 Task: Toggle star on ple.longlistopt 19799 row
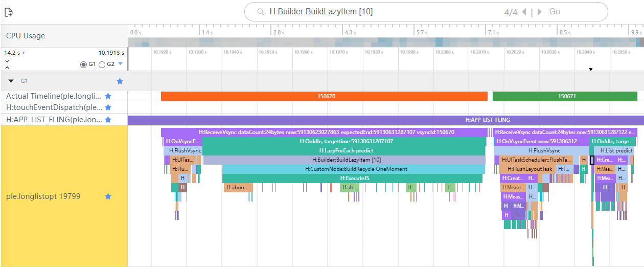pyautogui.click(x=108, y=196)
